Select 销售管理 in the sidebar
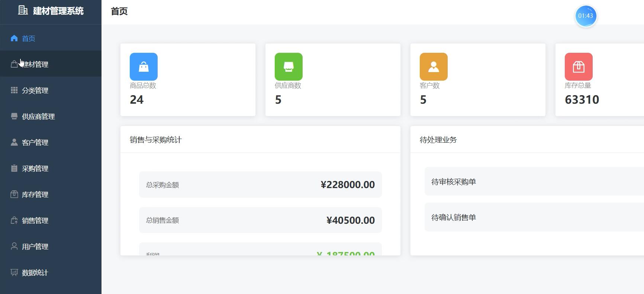The image size is (644, 294). coord(51,220)
